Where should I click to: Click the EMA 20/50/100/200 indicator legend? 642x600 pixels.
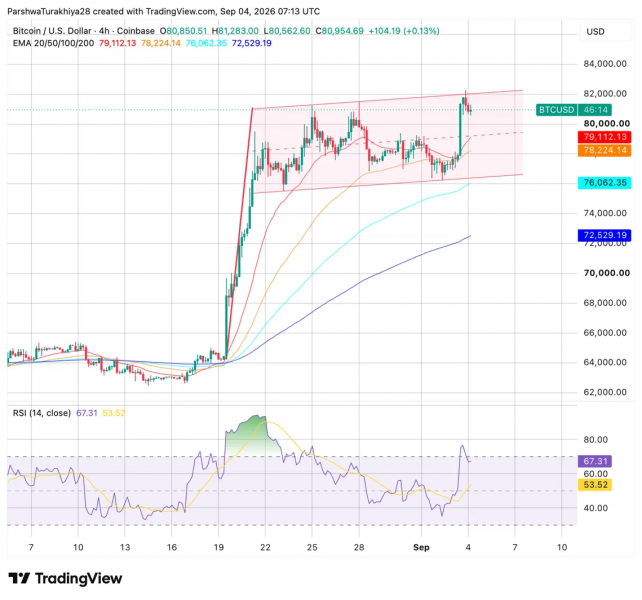[53, 43]
